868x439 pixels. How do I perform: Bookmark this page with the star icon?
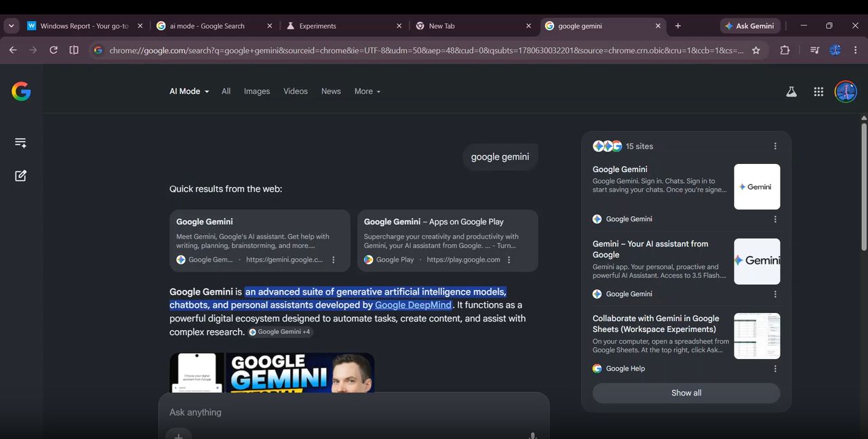pyautogui.click(x=756, y=50)
